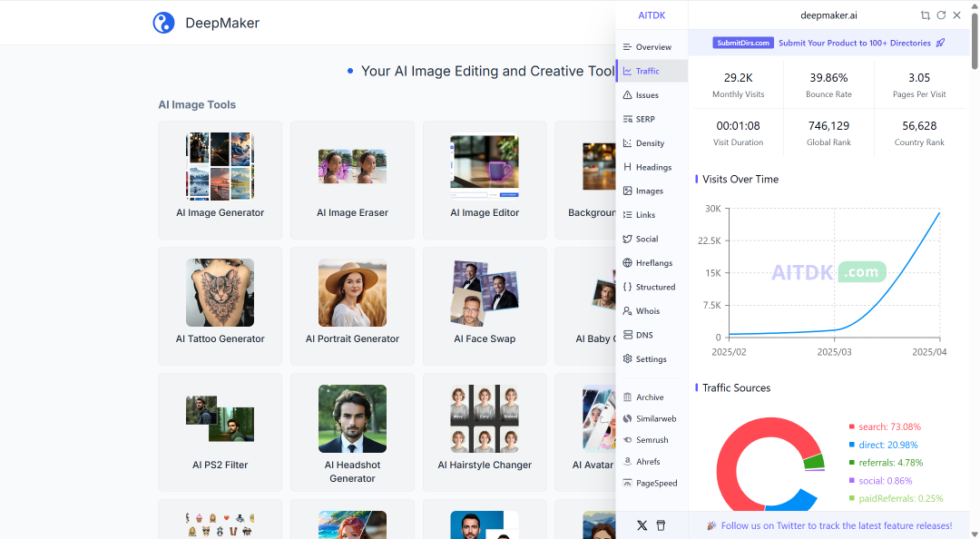980x539 pixels.
Task: Click the AI Image Tools heading
Action: [x=197, y=105]
